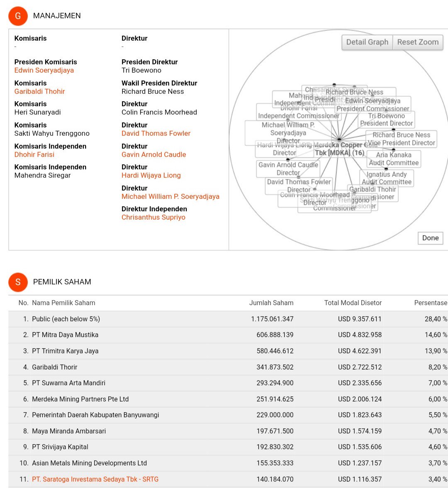Click Richard Bruce Ness under Wakil Presiden Direktur
The image size is (448, 497).
click(x=153, y=92)
